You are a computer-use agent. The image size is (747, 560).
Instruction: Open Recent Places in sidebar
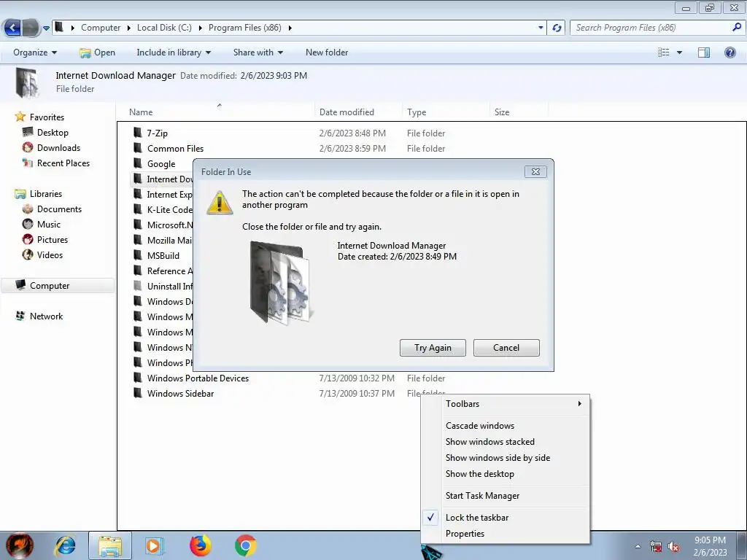pos(63,163)
